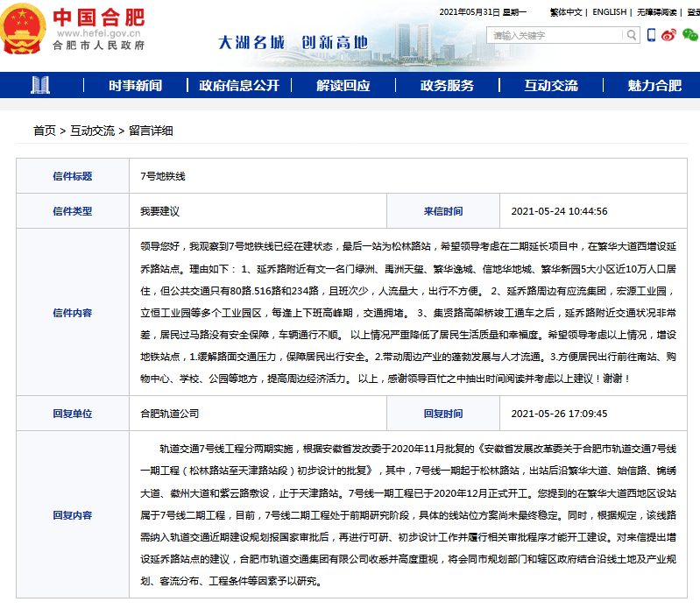Click the home building icon in navigation bar

click(x=40, y=85)
